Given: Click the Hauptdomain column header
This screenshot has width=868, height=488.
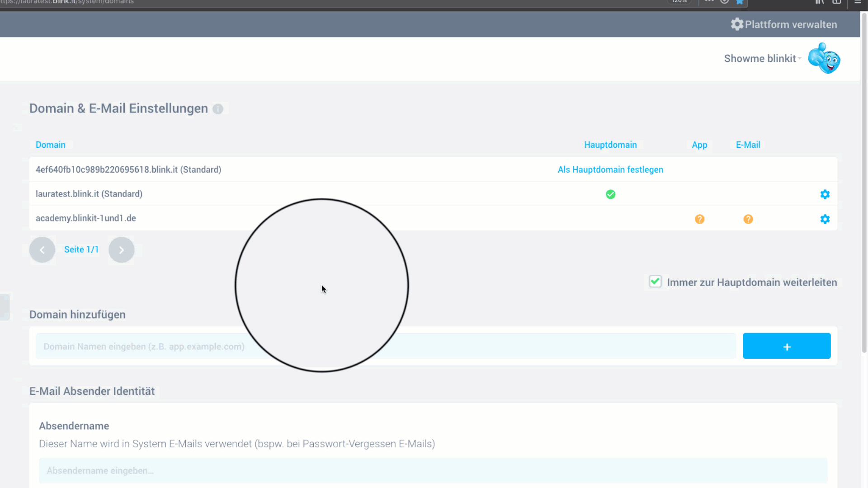Looking at the screenshot, I should click(x=610, y=145).
